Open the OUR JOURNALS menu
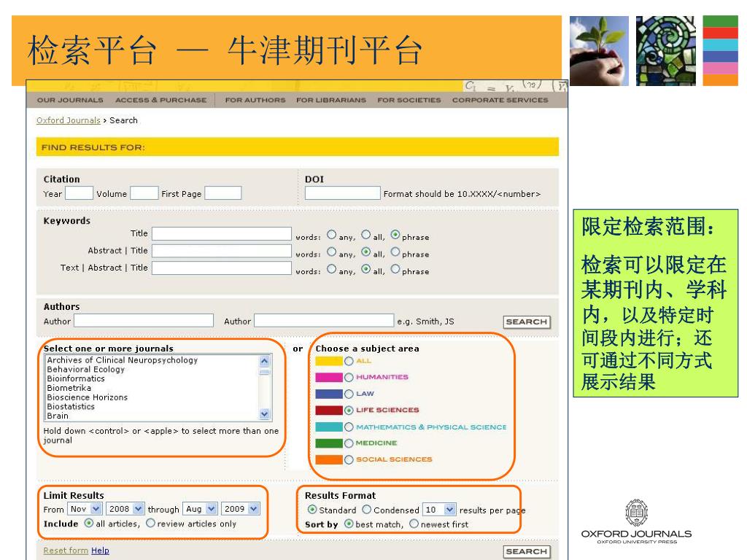 coord(70,100)
